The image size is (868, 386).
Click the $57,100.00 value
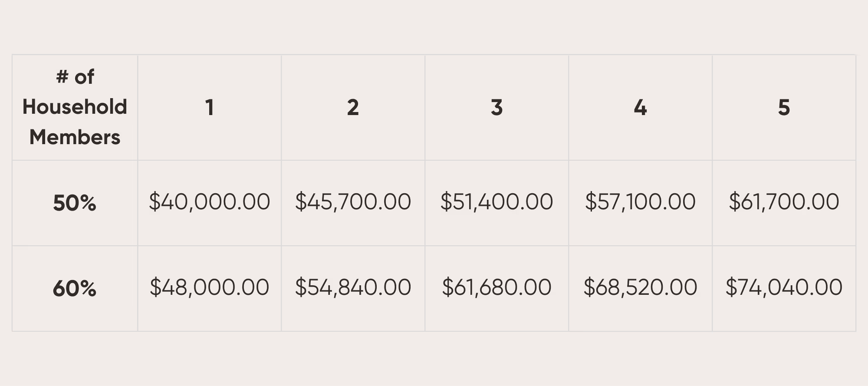641,202
